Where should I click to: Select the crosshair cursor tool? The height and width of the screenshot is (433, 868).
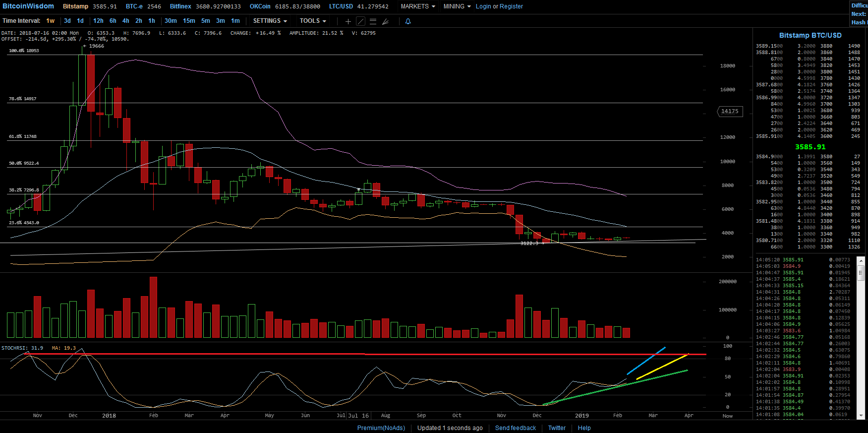tap(348, 21)
